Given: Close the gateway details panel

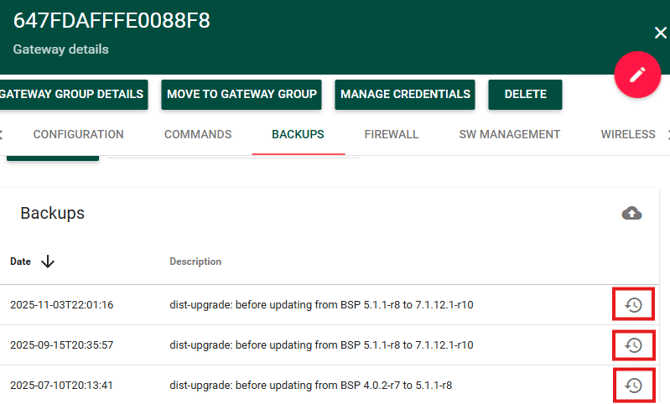Looking at the screenshot, I should pos(659,33).
